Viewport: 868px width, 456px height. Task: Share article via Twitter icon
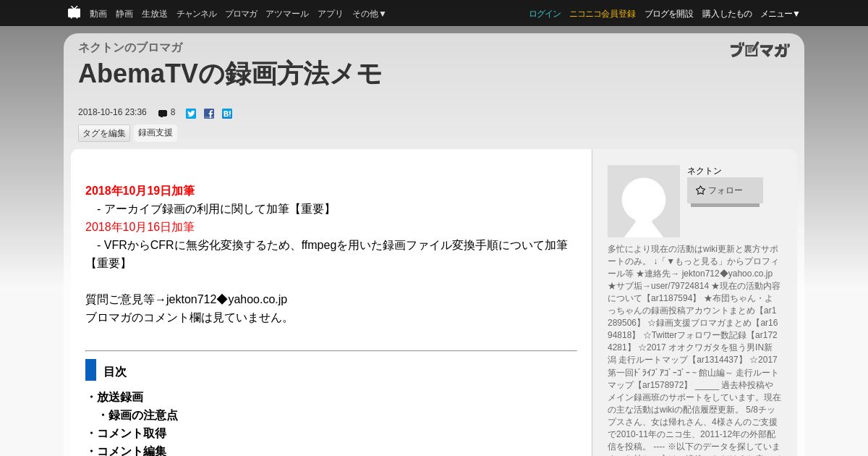(x=191, y=114)
